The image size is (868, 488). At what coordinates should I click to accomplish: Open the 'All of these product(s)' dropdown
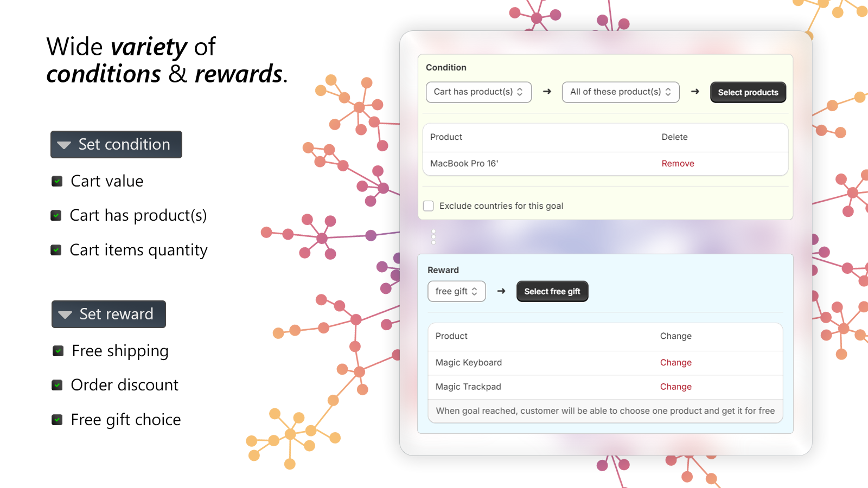pos(620,92)
